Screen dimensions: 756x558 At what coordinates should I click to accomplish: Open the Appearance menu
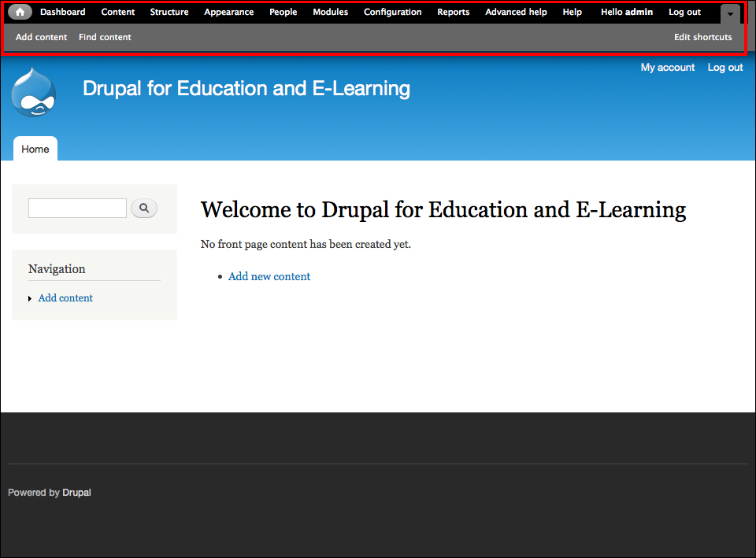[x=229, y=12]
